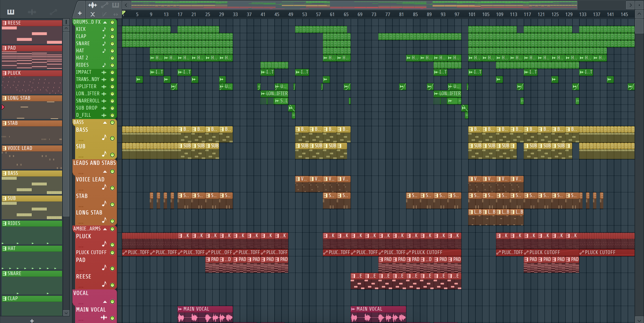644x323 pixels.
Task: Select the SUB DROP clip near bar 49
Action: point(292,108)
